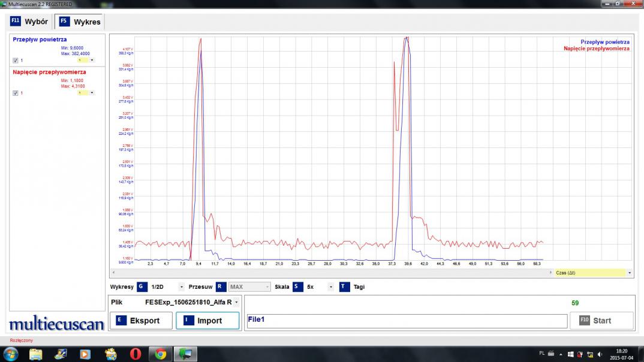
Task: Expand the Plik file selection dropdown
Action: (236, 303)
